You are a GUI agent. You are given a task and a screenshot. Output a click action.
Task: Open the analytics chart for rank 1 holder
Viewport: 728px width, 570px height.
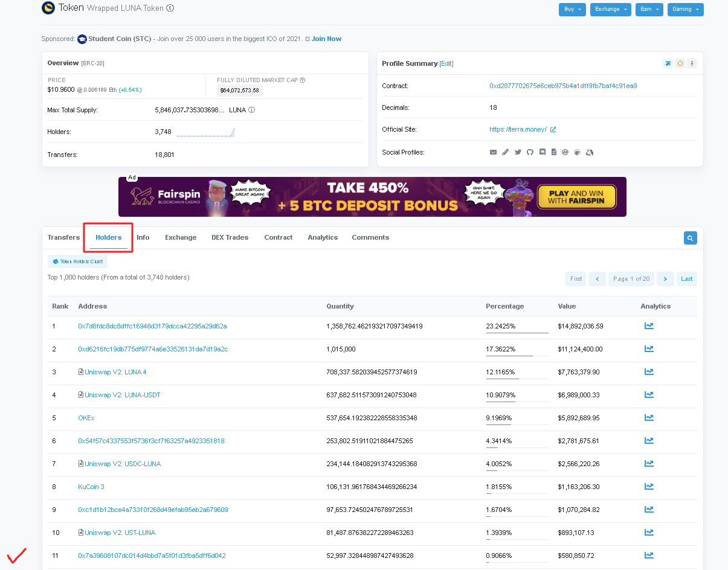[649, 326]
